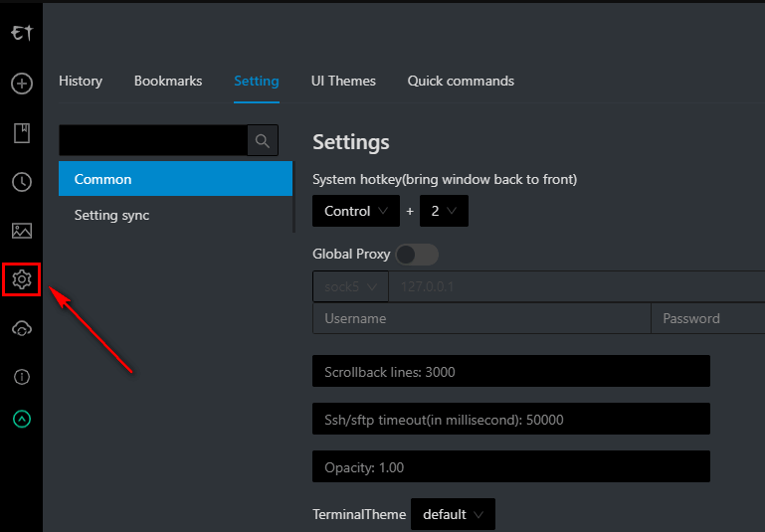Switch to the History tab
765x532 pixels.
[x=81, y=81]
